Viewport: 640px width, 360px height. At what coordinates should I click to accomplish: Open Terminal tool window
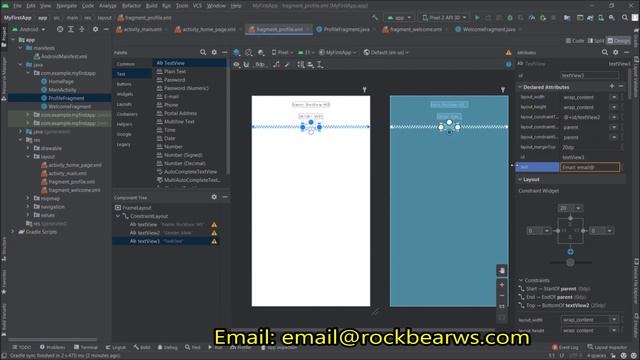click(x=85, y=347)
